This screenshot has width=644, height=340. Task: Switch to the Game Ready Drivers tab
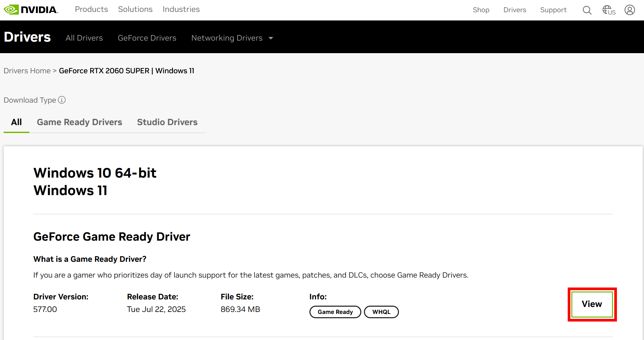tap(80, 122)
